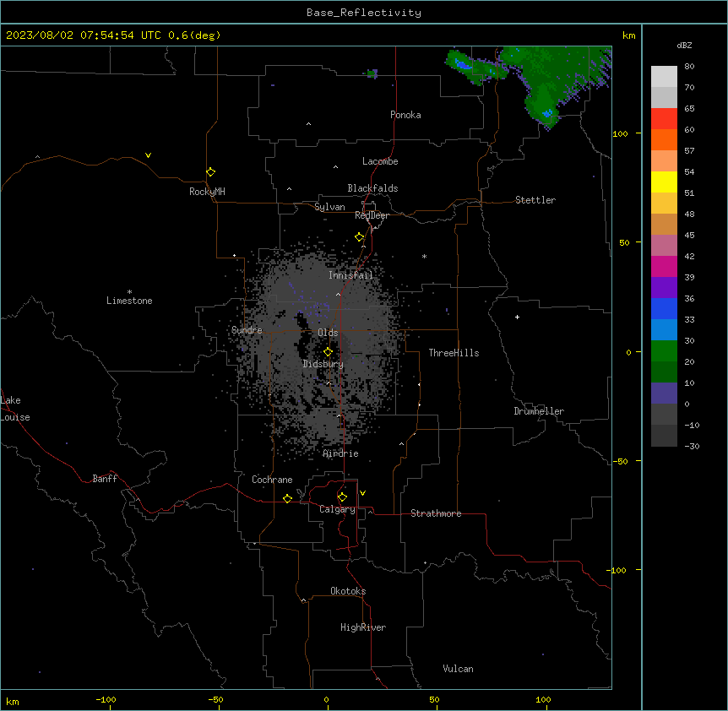Pick the slate purple 10-0 dBZ swatch
This screenshot has height=711, width=728.
pos(664,393)
